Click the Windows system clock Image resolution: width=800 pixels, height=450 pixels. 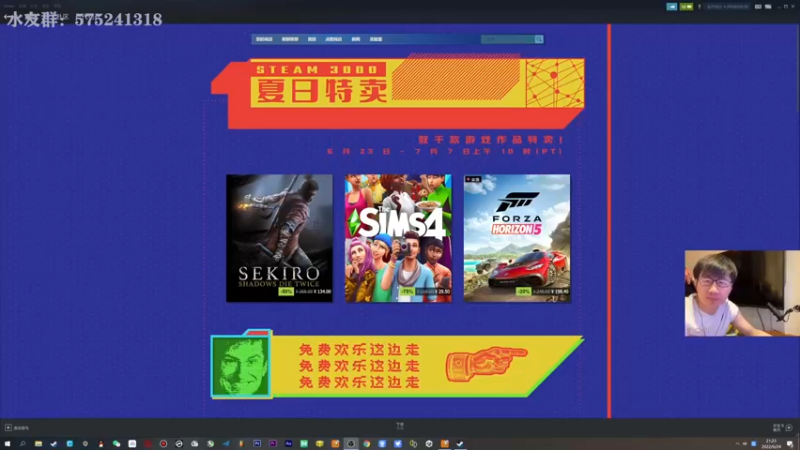pyautogui.click(x=771, y=444)
